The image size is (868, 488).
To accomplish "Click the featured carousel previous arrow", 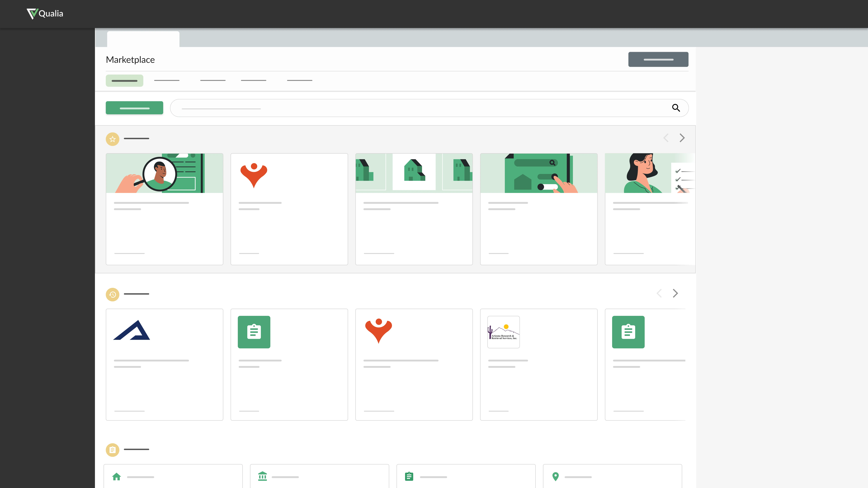I will [x=666, y=138].
